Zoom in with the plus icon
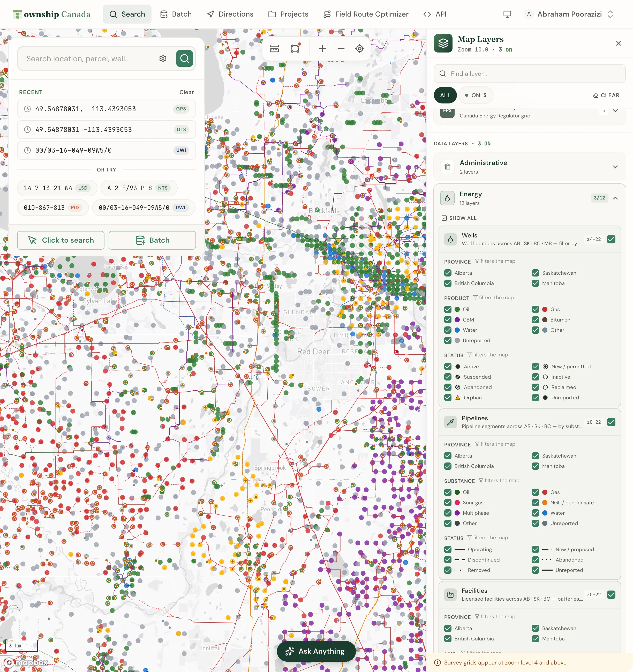The image size is (633, 672). 322,49
